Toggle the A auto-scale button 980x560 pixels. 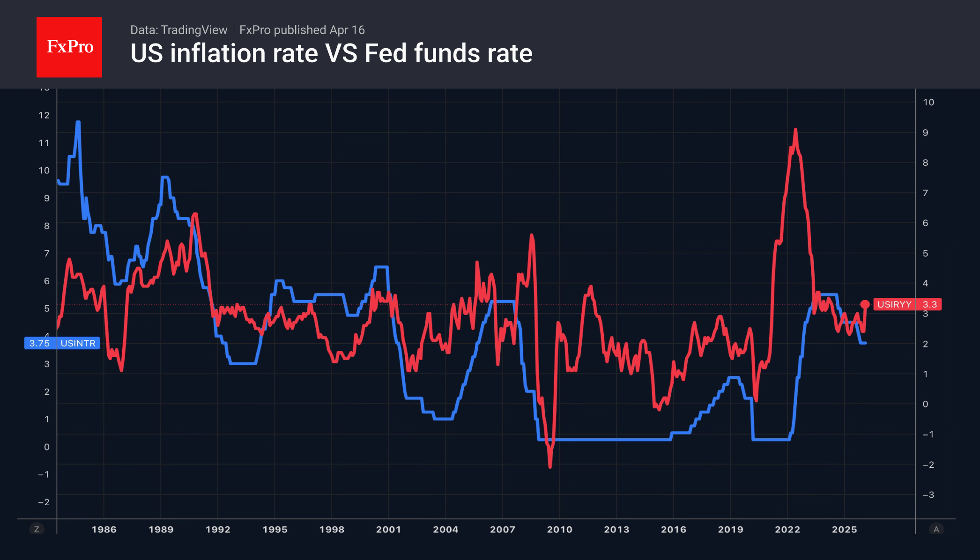point(936,529)
